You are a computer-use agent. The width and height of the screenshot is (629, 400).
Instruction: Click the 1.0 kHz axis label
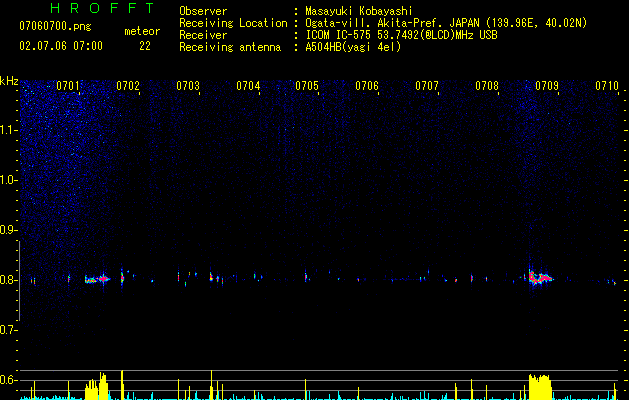(x=9, y=180)
